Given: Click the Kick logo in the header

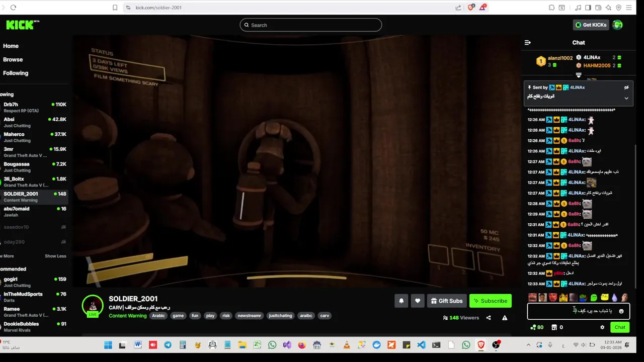Looking at the screenshot, I should [x=23, y=25].
